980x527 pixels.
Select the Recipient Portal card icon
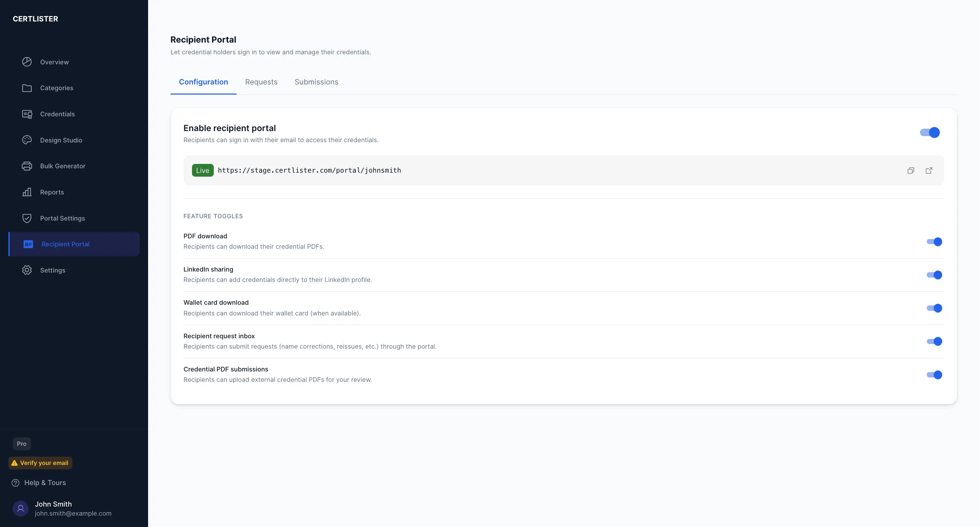(x=28, y=244)
